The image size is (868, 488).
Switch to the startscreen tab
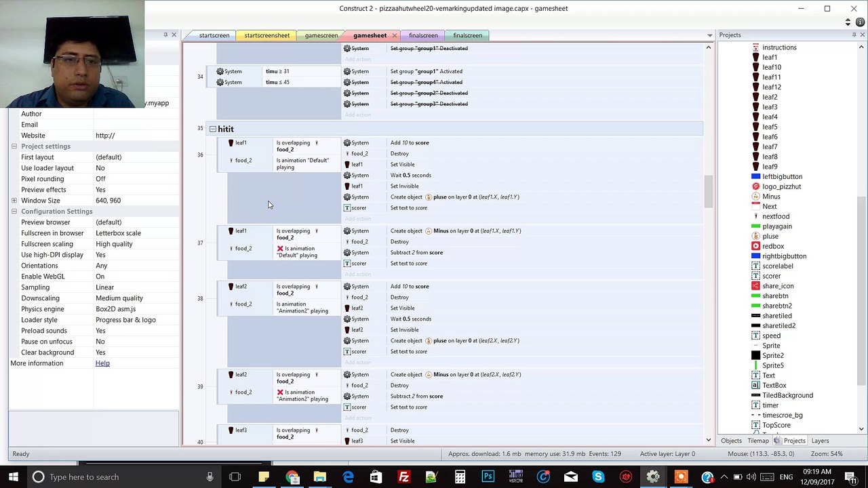coord(214,35)
